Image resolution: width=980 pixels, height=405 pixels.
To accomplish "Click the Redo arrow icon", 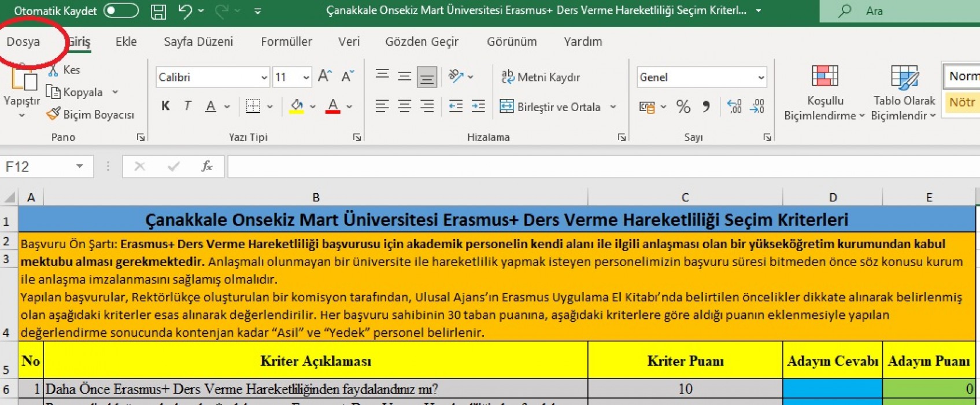I will [x=222, y=11].
